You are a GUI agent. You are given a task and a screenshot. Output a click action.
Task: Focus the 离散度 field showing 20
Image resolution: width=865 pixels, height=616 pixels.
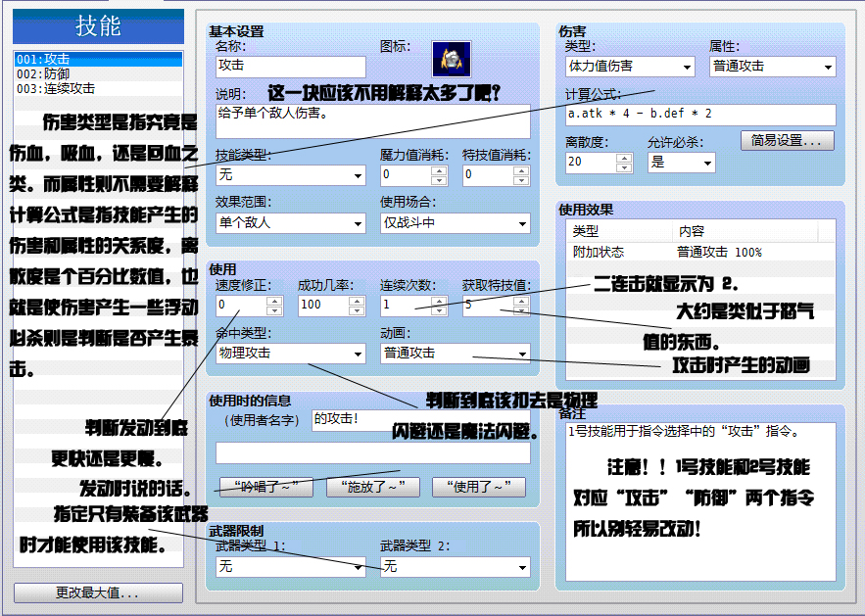(x=591, y=163)
